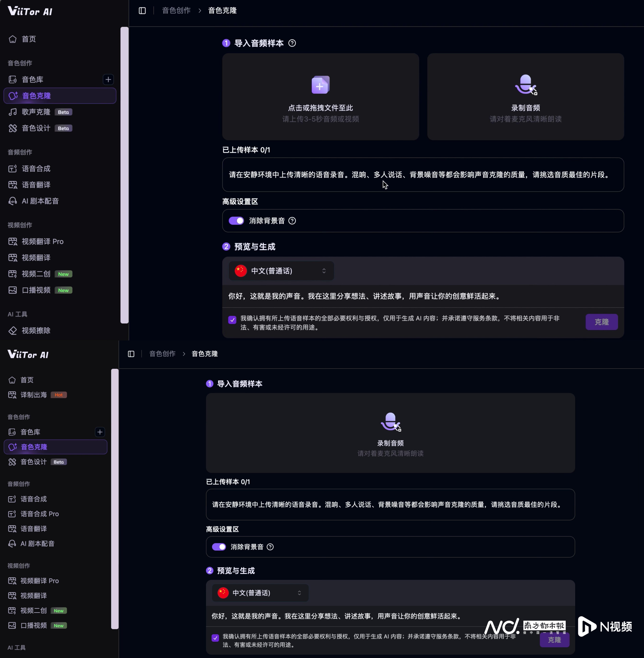Select 音色设计 Beta in upper sidebar
Screen dimensions: 644x658
coord(36,128)
